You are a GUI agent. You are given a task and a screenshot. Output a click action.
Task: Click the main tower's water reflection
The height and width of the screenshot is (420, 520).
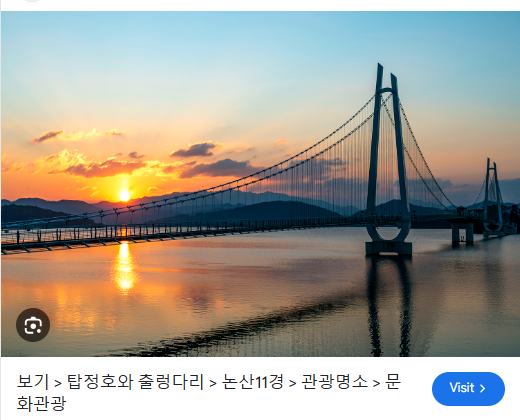389,305
